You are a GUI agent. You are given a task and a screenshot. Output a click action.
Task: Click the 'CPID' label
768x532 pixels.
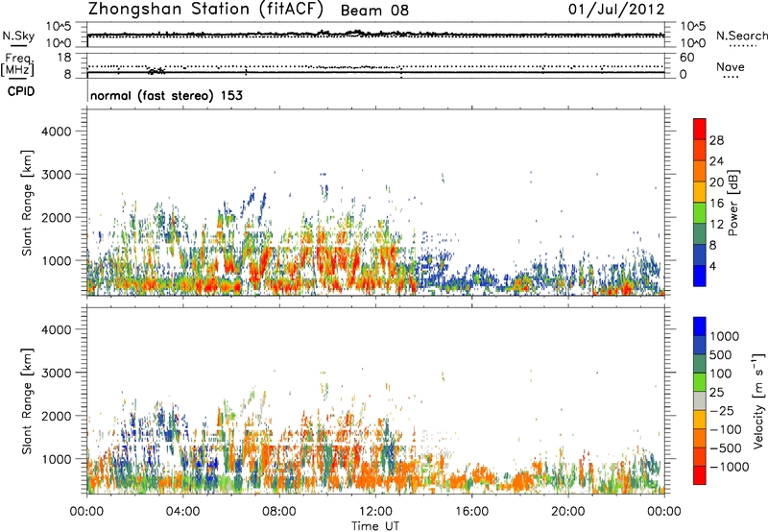pos(21,91)
